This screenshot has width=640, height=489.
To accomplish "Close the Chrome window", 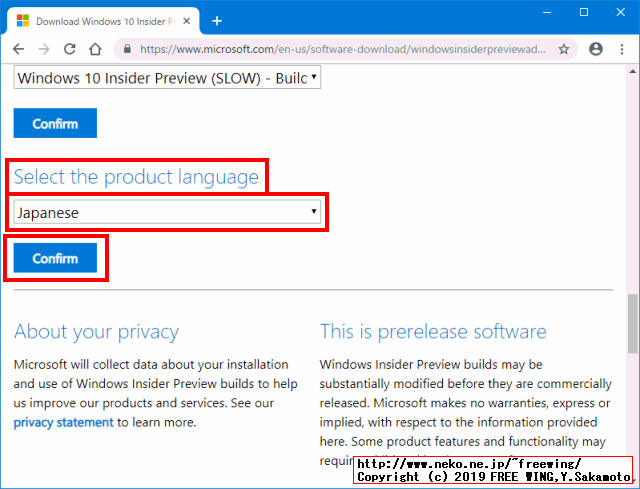I will [x=620, y=12].
